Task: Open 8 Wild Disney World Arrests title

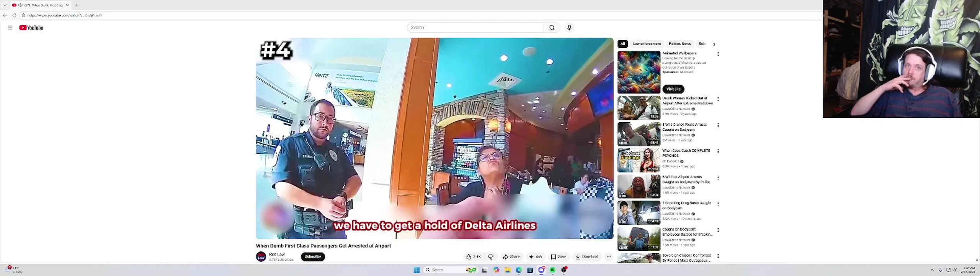Action: coord(684,127)
